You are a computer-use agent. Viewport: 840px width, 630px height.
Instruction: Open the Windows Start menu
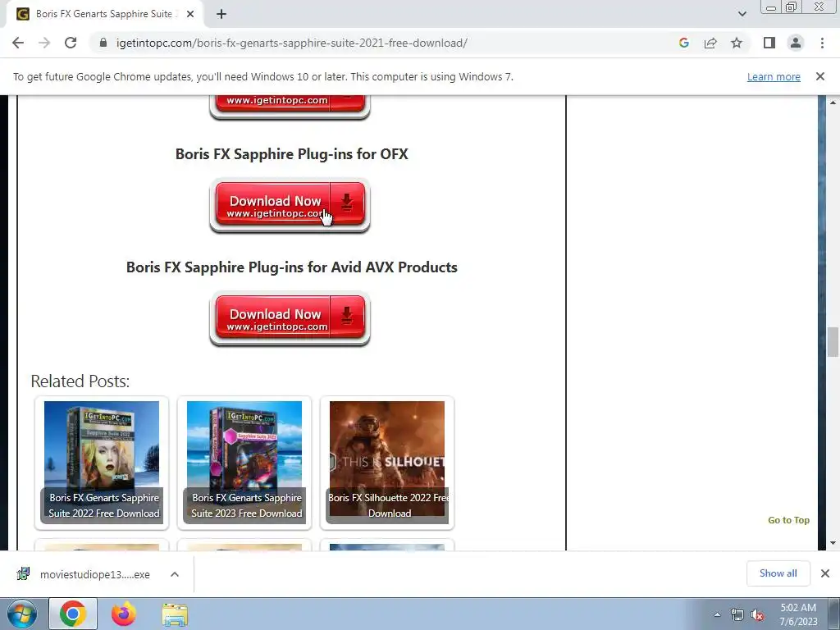(21, 614)
